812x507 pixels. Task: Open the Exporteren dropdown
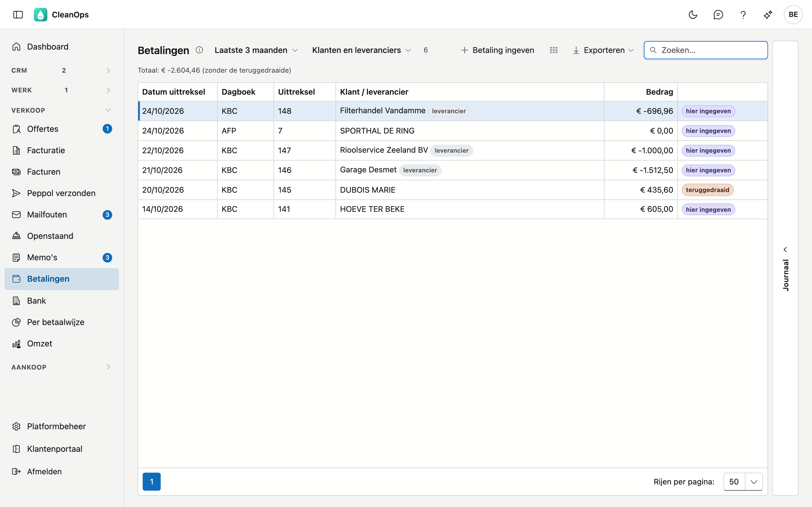(603, 50)
